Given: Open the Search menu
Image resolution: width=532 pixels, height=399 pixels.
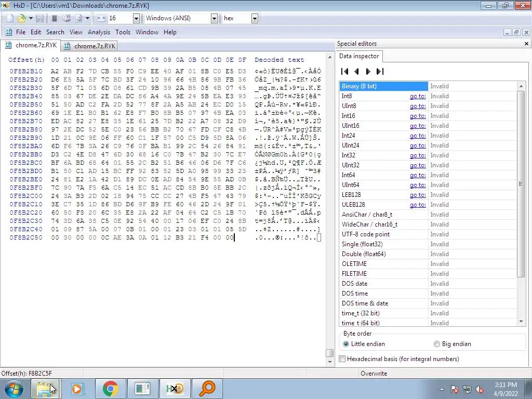Looking at the screenshot, I should pos(55,32).
